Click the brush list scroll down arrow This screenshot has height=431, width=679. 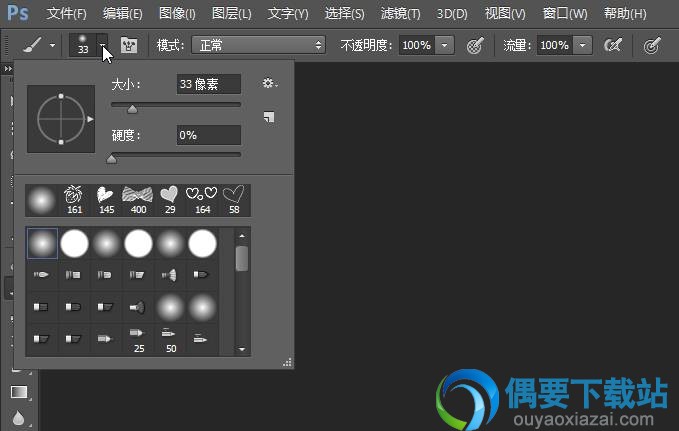(x=242, y=349)
